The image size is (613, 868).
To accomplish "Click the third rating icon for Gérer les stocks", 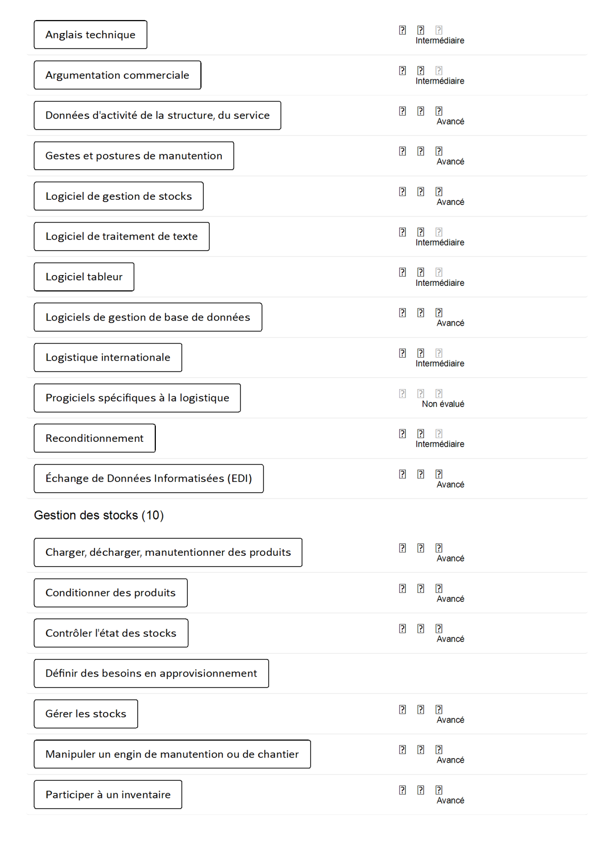I will (439, 710).
